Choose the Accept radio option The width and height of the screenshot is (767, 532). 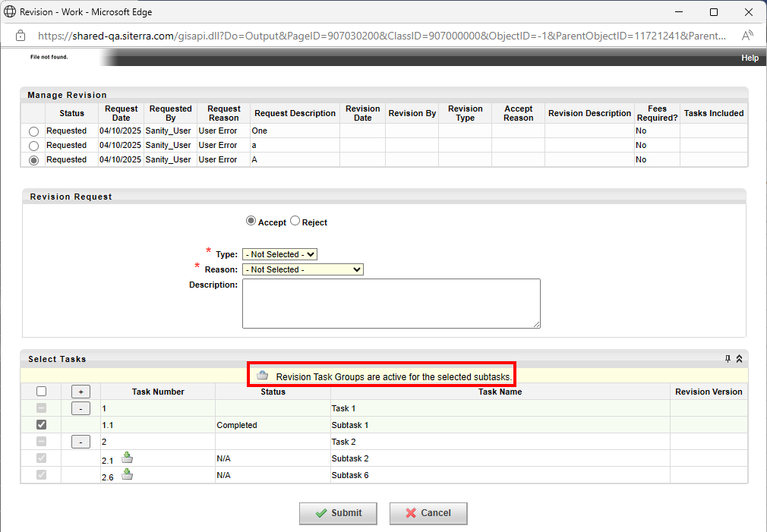(251, 221)
